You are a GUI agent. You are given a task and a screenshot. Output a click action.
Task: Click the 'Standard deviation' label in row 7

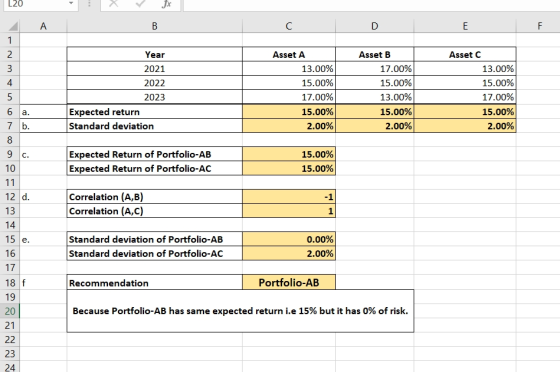(x=154, y=126)
